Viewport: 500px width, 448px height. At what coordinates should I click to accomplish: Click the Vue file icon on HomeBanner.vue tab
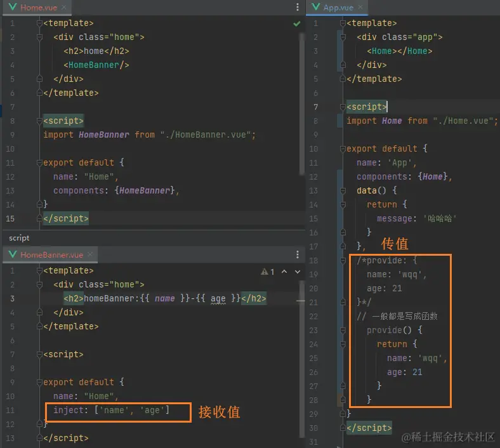click(13, 254)
